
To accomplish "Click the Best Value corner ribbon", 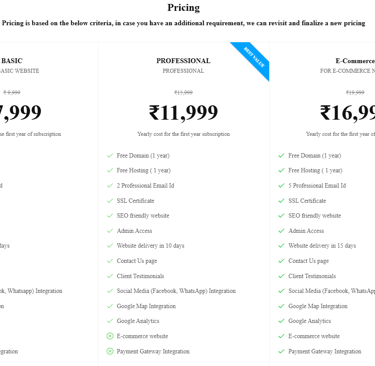I will coord(254,57).
